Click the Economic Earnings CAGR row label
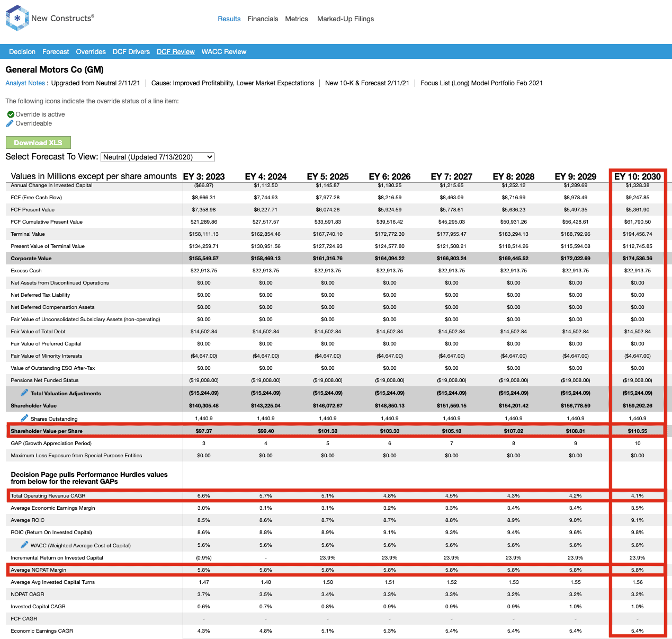 pyautogui.click(x=42, y=631)
